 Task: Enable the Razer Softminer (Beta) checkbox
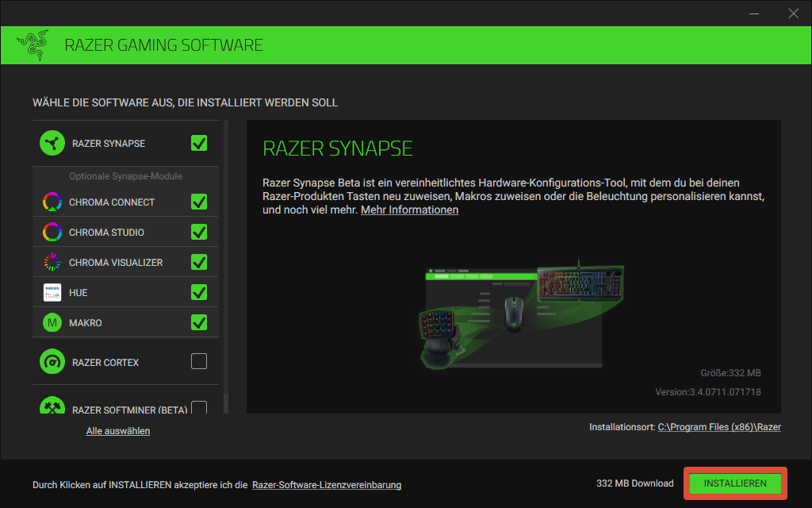click(x=199, y=407)
